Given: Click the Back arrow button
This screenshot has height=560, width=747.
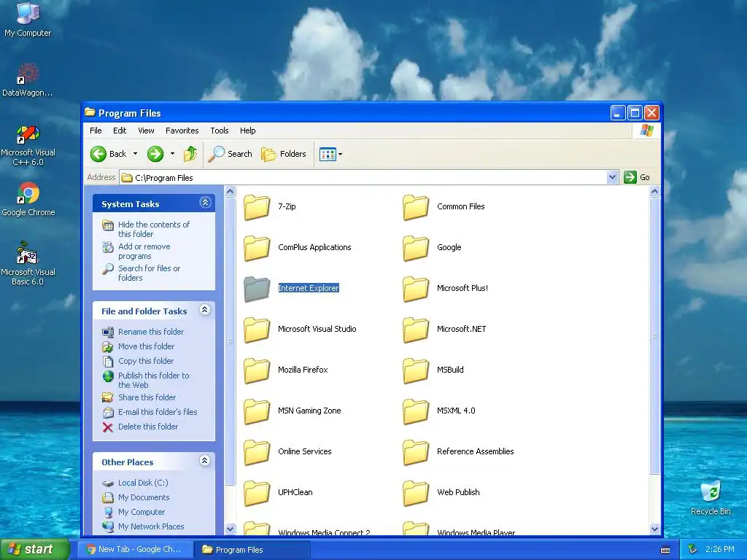Looking at the screenshot, I should click(109, 154).
